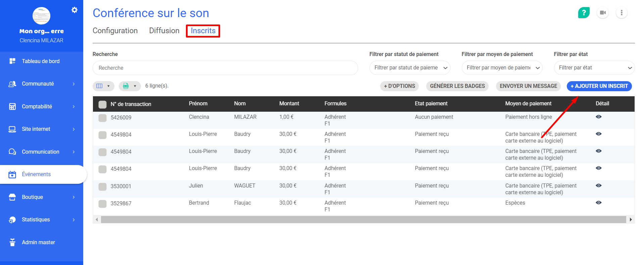The height and width of the screenshot is (265, 644).
Task: Click 'Aucun paiement' status cell
Action: point(434,117)
